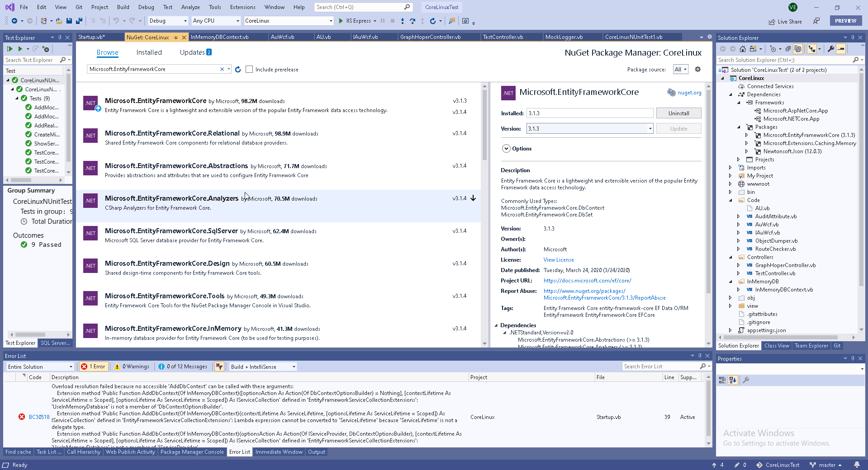Toggle Show All Files in Solution Explorer

click(798, 49)
